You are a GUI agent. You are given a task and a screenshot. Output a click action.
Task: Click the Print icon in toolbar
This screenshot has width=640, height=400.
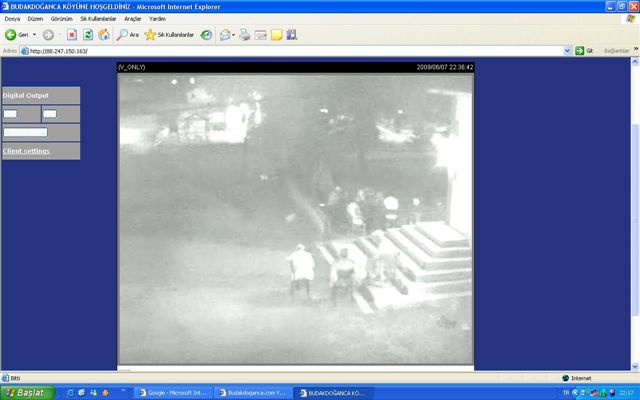click(245, 34)
